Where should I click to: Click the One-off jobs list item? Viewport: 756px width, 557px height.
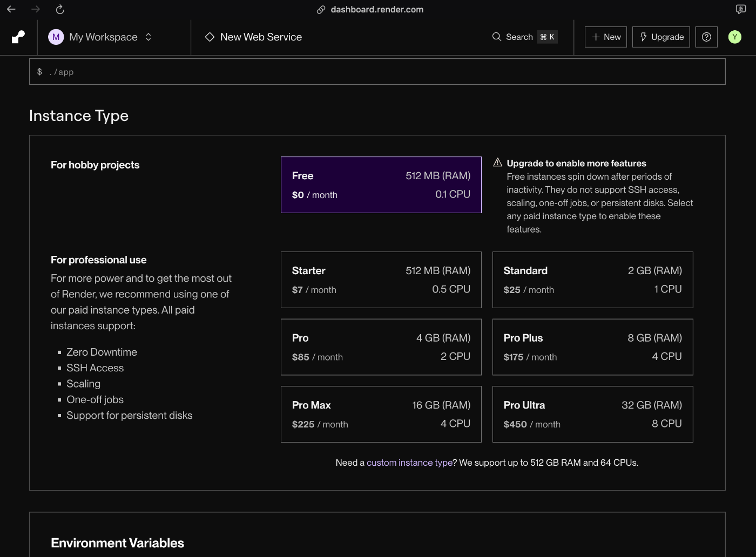coord(95,399)
